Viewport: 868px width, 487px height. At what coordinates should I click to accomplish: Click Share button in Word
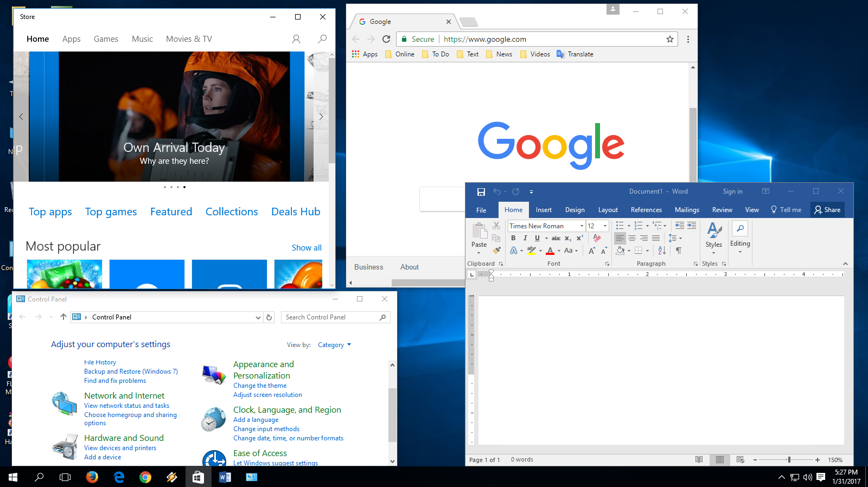click(x=827, y=210)
